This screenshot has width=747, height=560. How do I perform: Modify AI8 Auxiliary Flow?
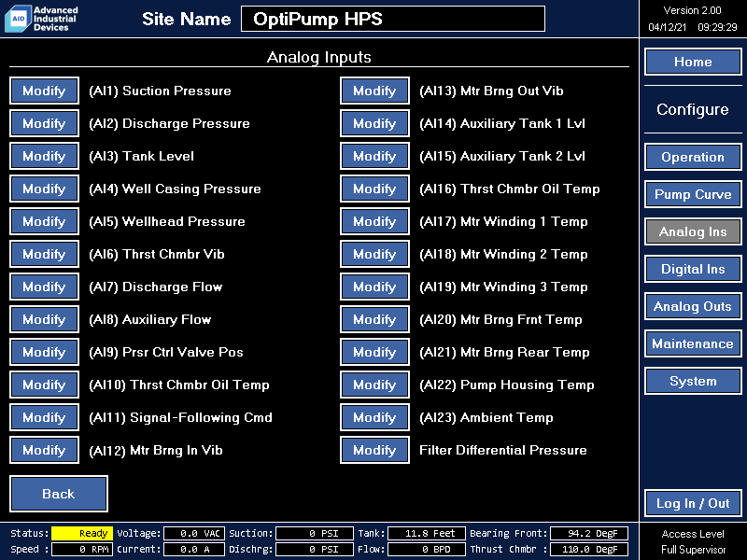[44, 319]
